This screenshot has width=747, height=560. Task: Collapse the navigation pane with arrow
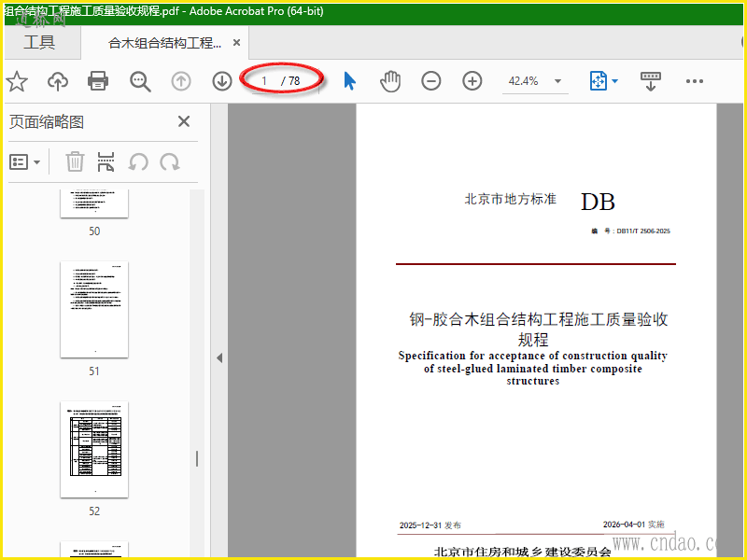219,357
